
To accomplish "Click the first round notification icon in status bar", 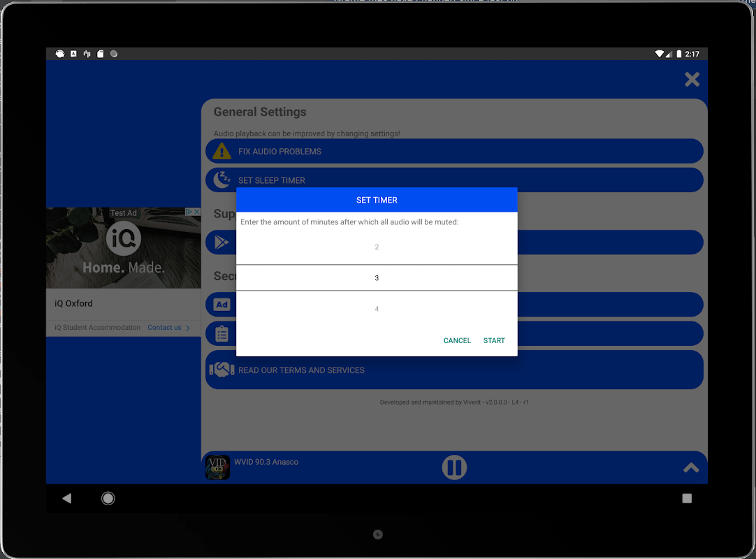I will pos(60,54).
